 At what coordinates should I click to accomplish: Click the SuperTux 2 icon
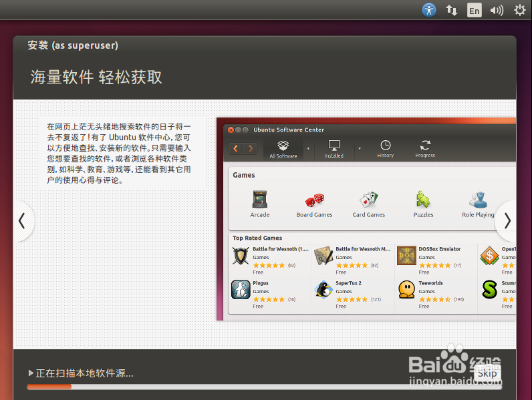click(x=323, y=290)
